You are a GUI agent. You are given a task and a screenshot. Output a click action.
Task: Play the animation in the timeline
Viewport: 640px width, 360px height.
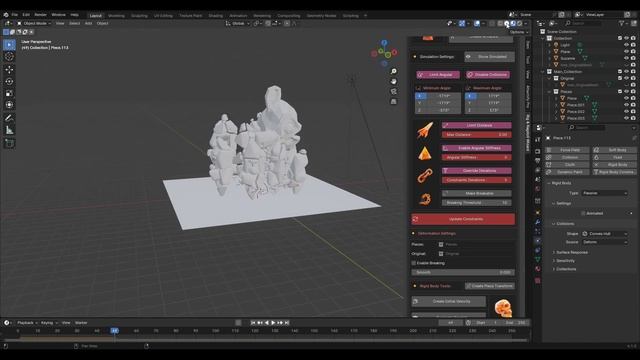[273, 323]
